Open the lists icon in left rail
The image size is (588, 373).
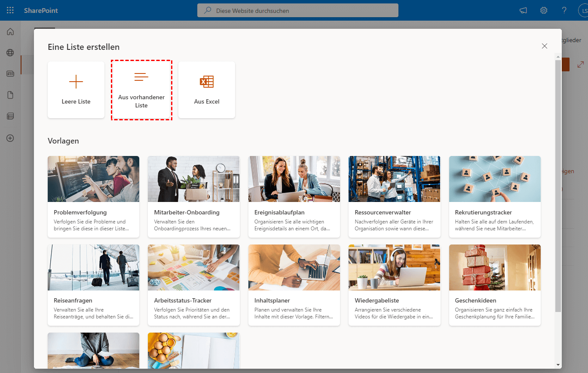tap(10, 116)
